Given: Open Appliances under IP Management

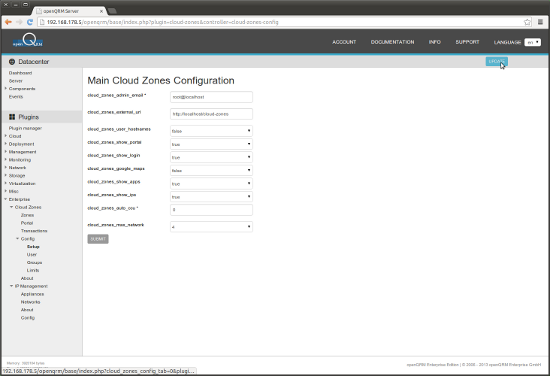Looking at the screenshot, I should coord(32,294).
